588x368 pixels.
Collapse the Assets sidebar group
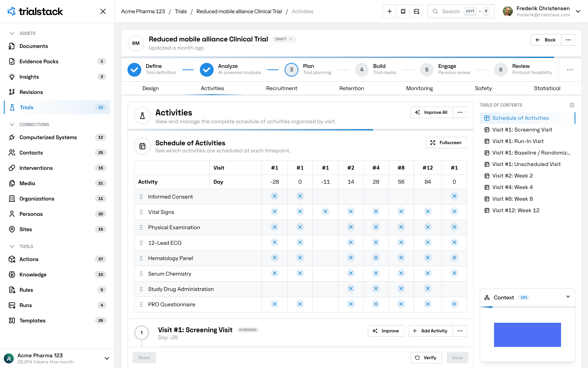[x=12, y=33]
